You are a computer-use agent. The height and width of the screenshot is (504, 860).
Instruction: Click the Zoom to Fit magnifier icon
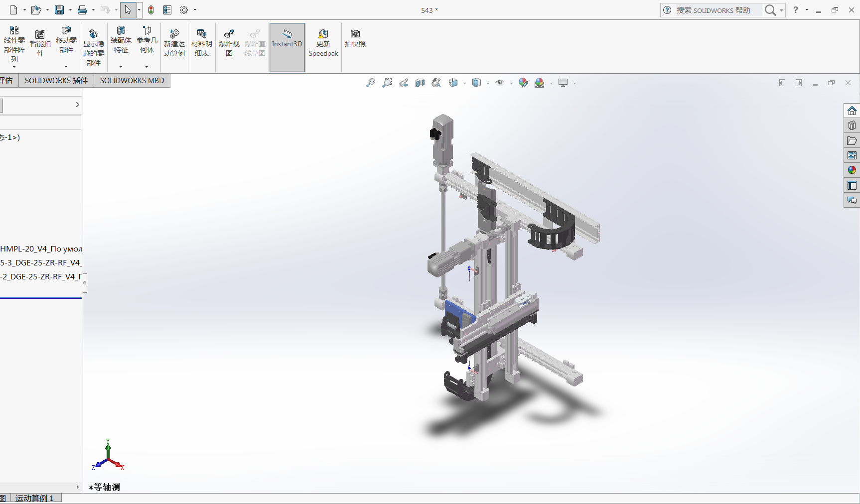[x=371, y=83]
